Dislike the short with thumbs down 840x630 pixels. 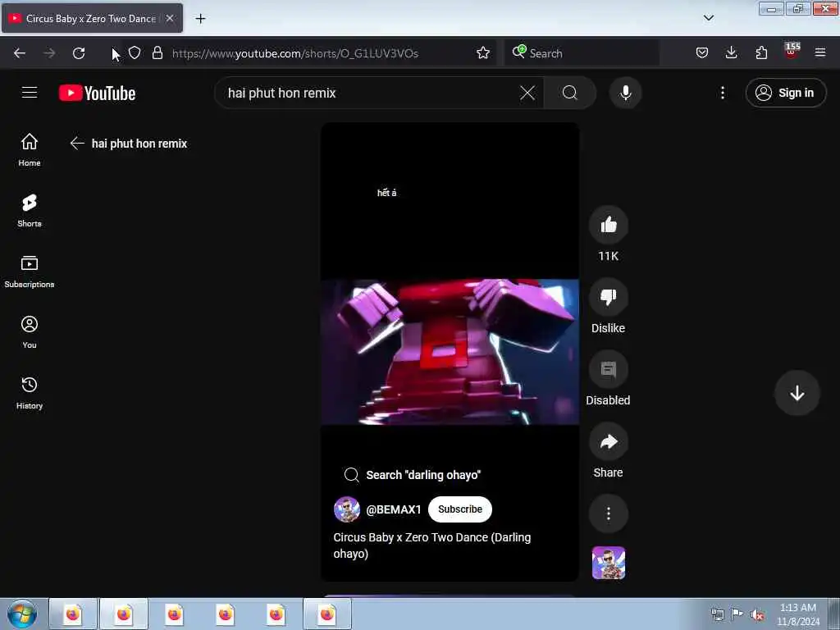coord(608,297)
